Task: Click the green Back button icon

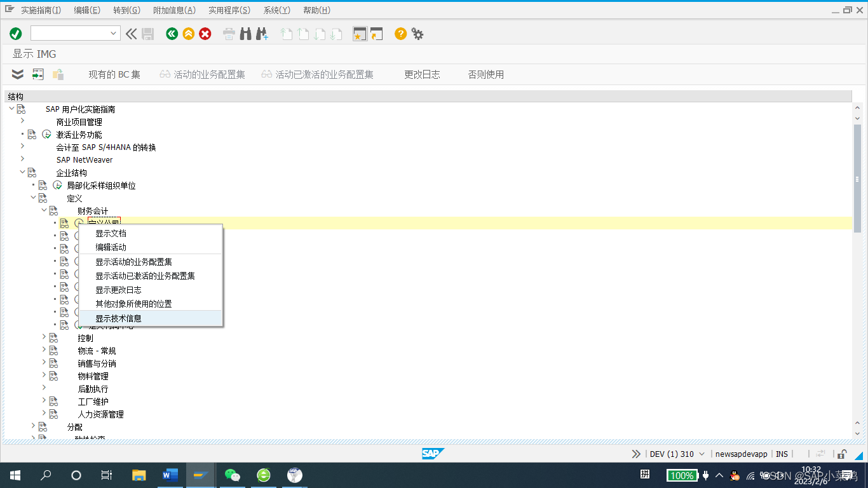Action: click(x=172, y=34)
